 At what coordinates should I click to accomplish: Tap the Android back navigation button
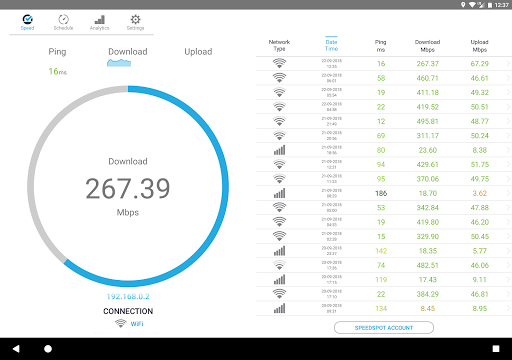[x=16, y=349]
